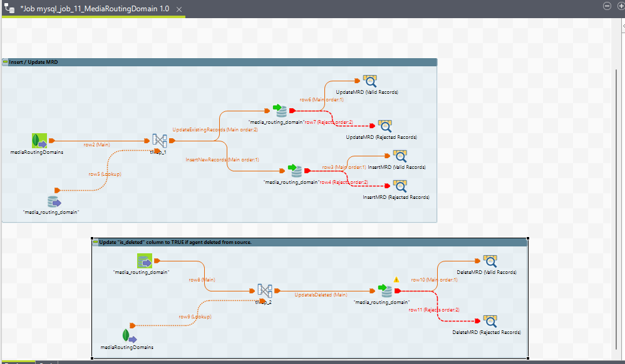The image size is (625, 364).
Task: Collapse the Update "is_deleted" subjob
Action: (x=95, y=242)
